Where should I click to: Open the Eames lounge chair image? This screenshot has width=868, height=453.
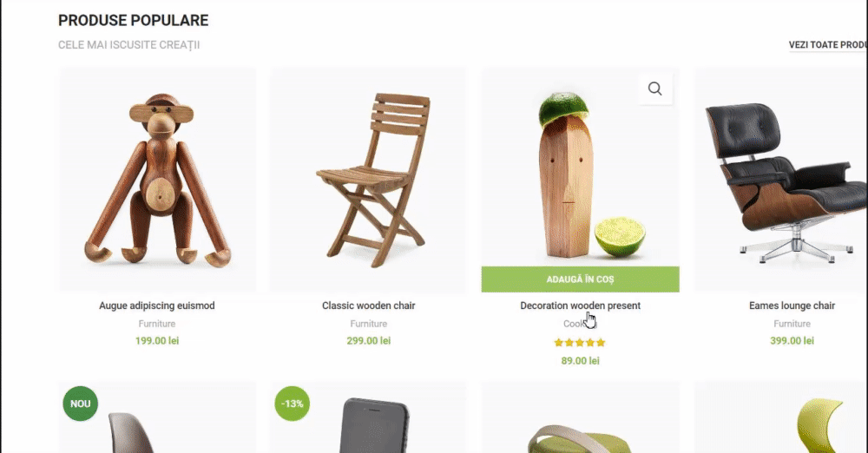click(x=781, y=180)
